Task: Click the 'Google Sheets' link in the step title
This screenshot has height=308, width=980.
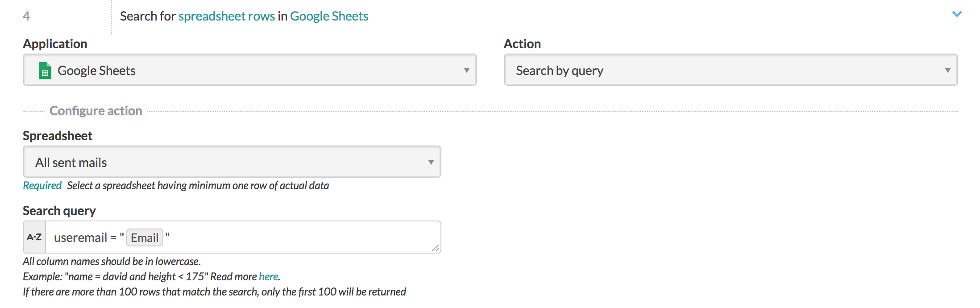Action: (x=329, y=17)
